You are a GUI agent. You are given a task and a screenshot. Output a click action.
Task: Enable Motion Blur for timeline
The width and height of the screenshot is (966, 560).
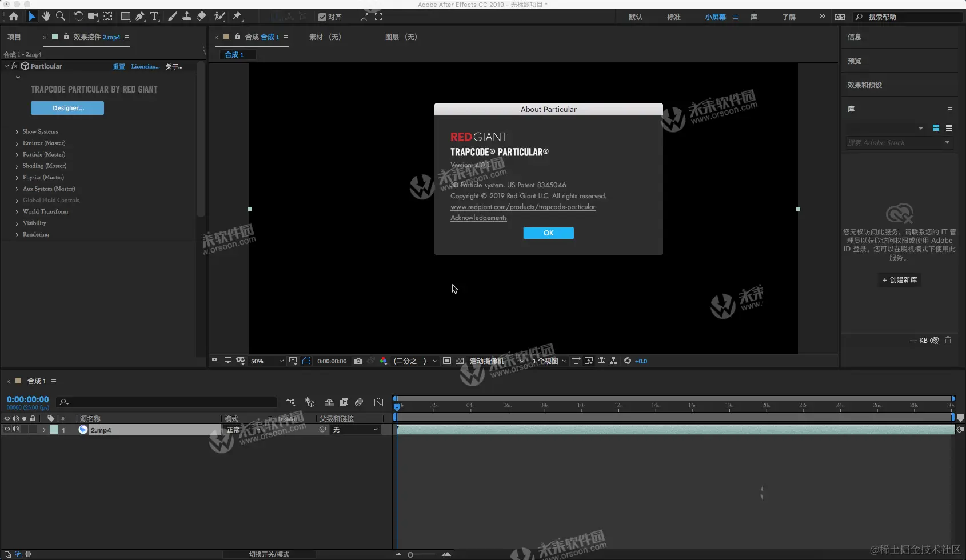359,402
